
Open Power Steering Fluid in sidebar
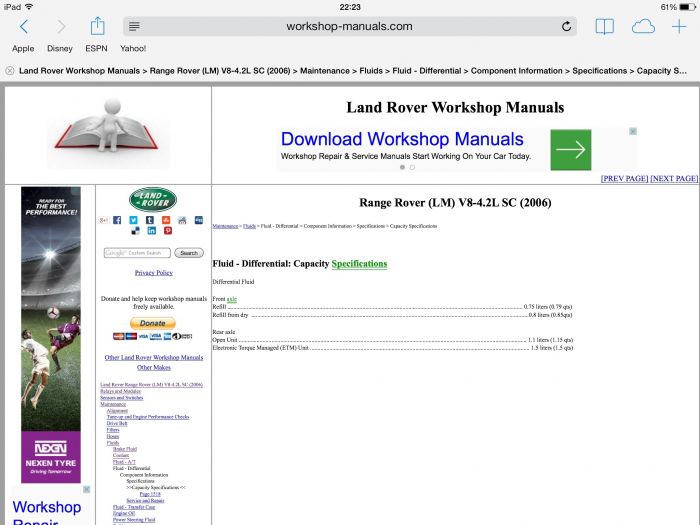134,520
